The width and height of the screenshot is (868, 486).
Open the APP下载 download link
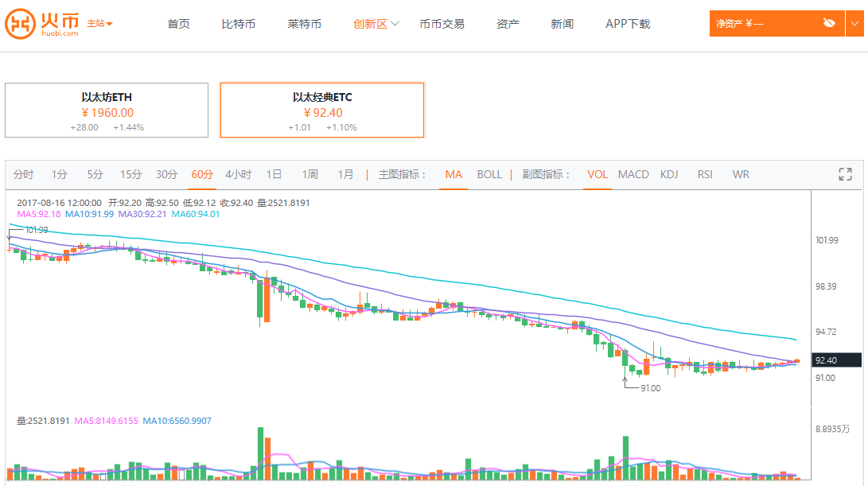(x=628, y=24)
